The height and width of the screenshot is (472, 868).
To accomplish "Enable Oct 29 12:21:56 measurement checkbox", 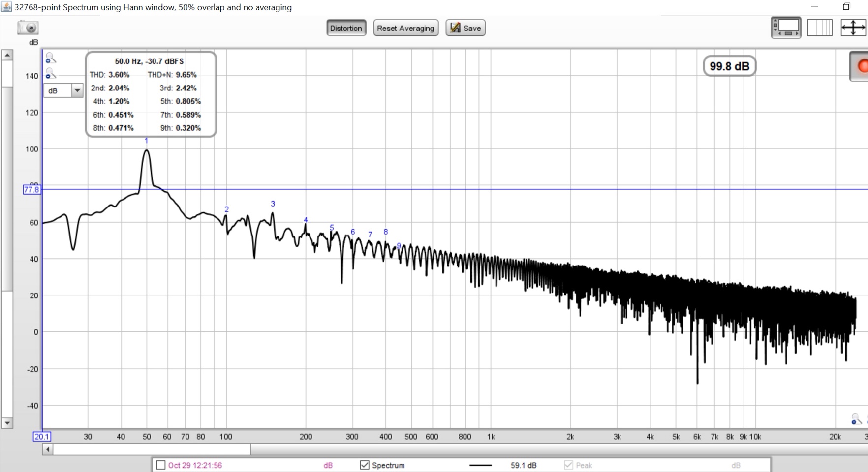I will point(160,465).
